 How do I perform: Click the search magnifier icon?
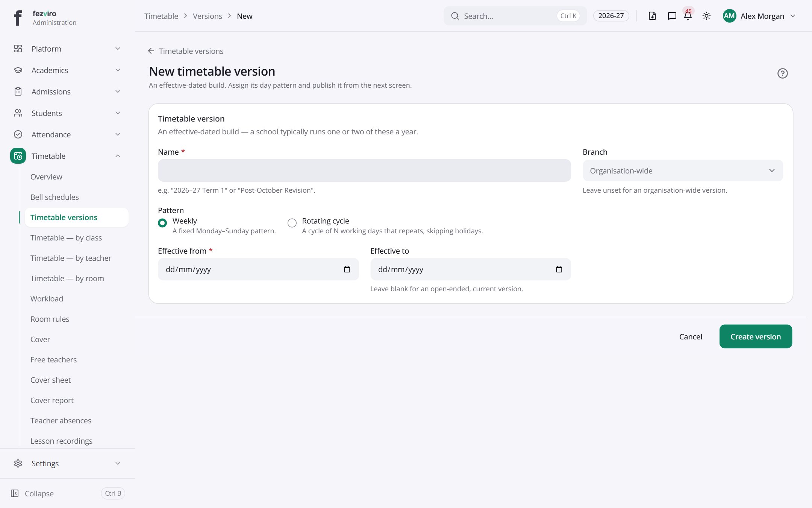coord(455,16)
